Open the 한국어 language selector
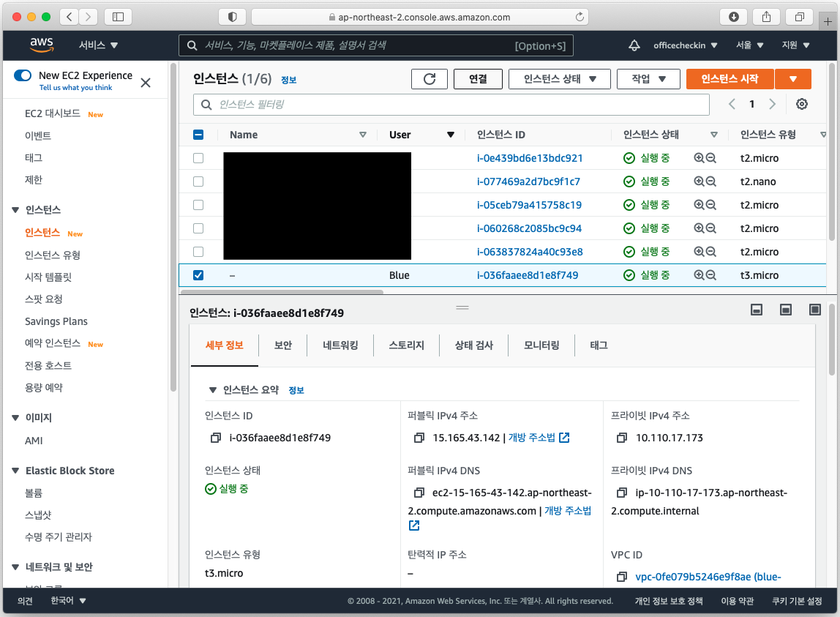Screen dimensions: 840x617 [68, 601]
